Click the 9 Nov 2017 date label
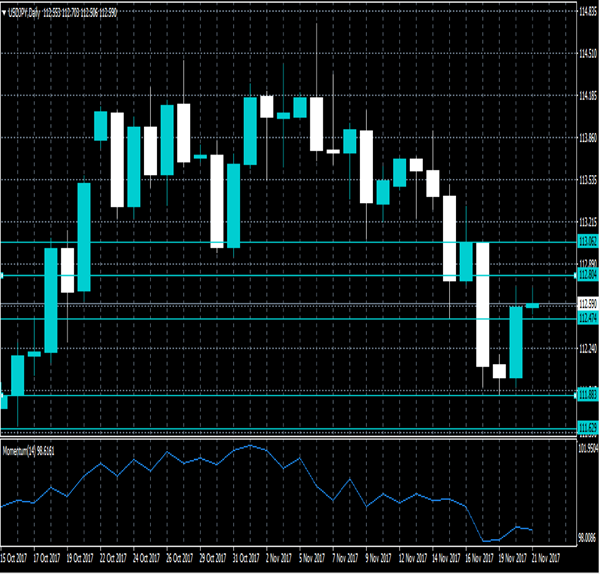600x574 pixels. 378,558
